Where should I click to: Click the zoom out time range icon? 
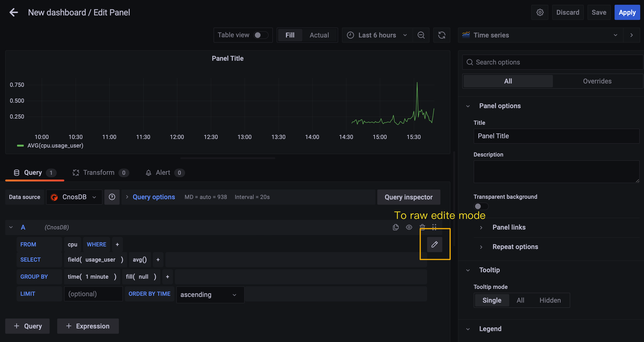pos(421,35)
